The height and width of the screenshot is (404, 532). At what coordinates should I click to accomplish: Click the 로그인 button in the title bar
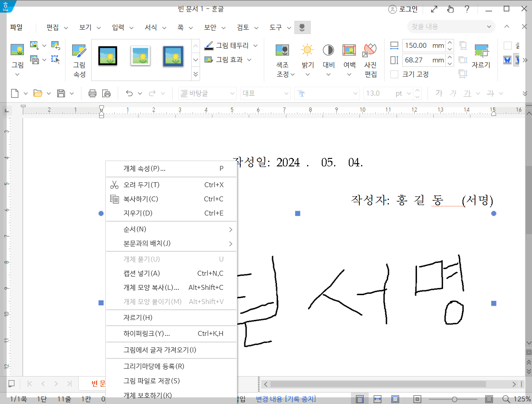point(403,9)
